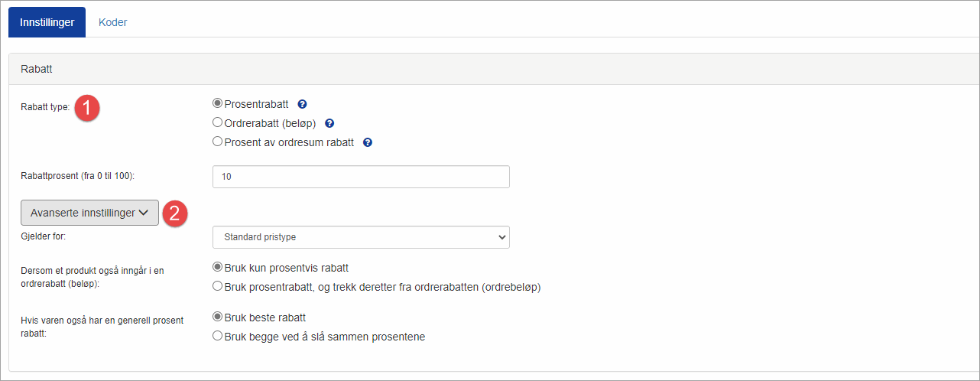Choose Bruk prosentrabatt, og trekk deretter option
Screen dimensions: 980x381
(218, 286)
